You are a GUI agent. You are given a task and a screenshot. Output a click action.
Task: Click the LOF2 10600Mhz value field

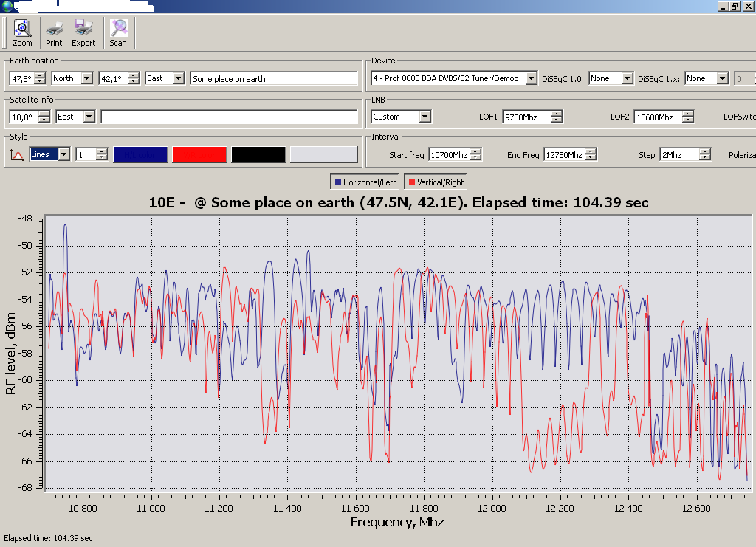[659, 117]
